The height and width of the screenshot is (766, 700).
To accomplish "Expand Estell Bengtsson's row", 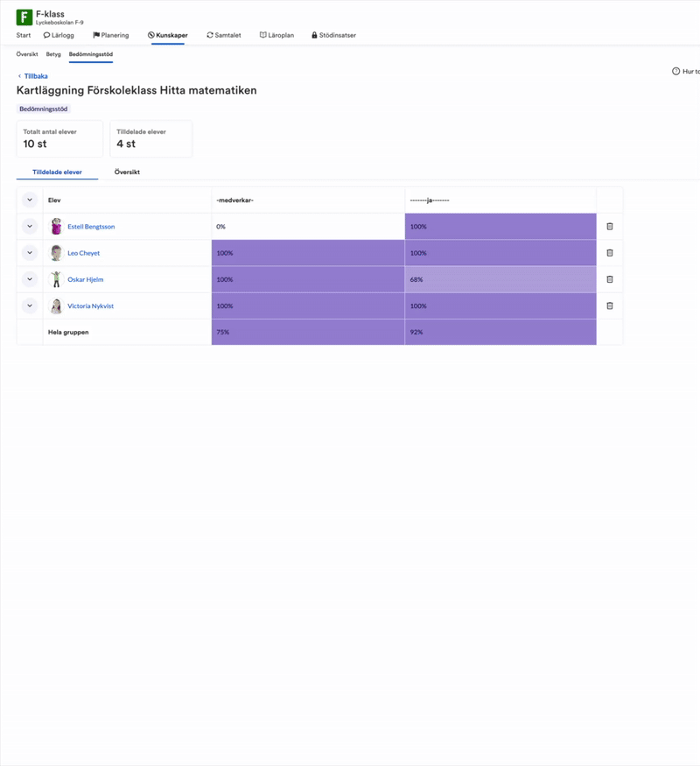I will pos(30,226).
